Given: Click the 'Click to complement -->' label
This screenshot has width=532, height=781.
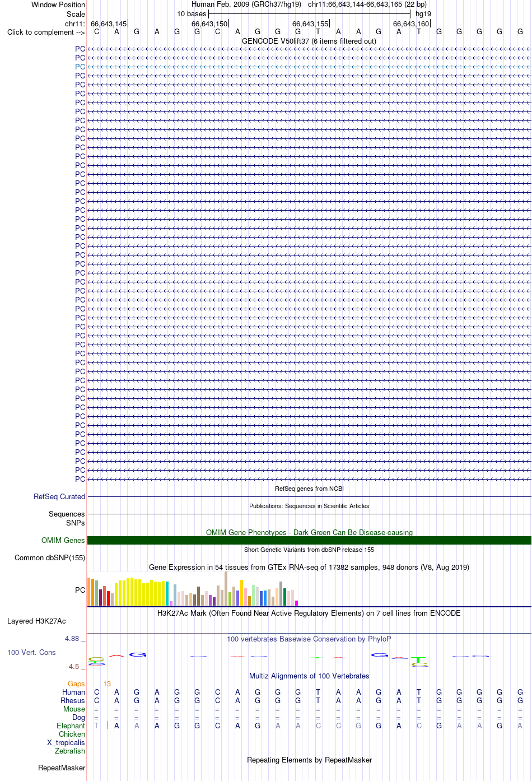Looking at the screenshot, I should (46, 32).
